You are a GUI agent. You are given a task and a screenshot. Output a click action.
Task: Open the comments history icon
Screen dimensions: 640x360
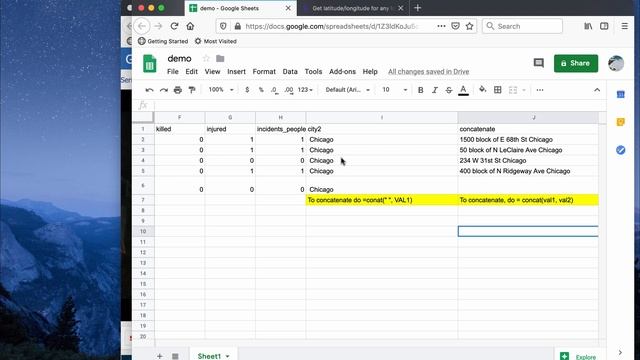coord(539,63)
